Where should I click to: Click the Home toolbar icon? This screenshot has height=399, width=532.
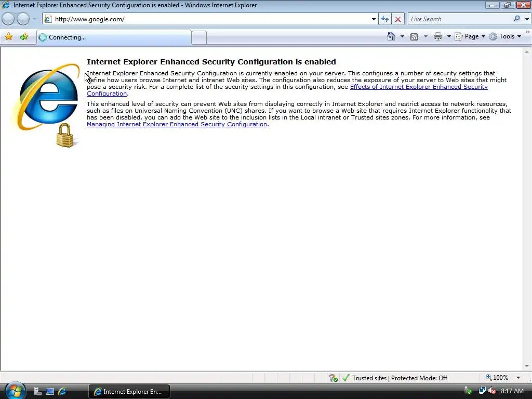tap(391, 36)
